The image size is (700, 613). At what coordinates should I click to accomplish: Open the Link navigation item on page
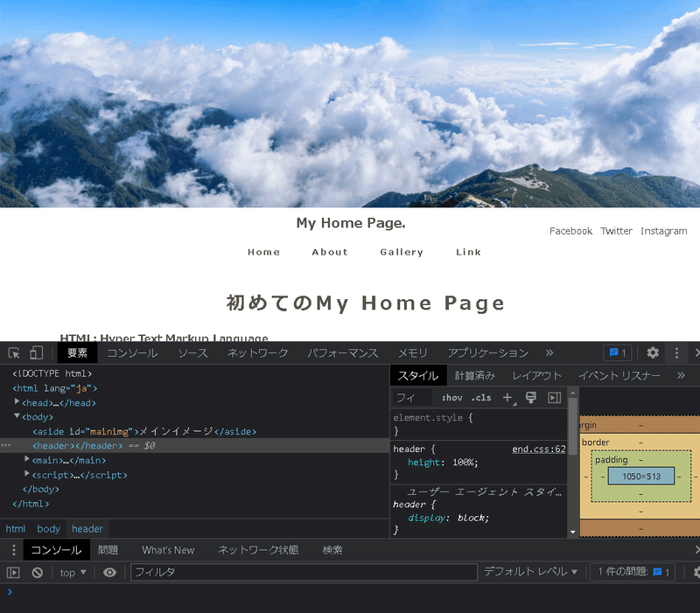click(468, 252)
